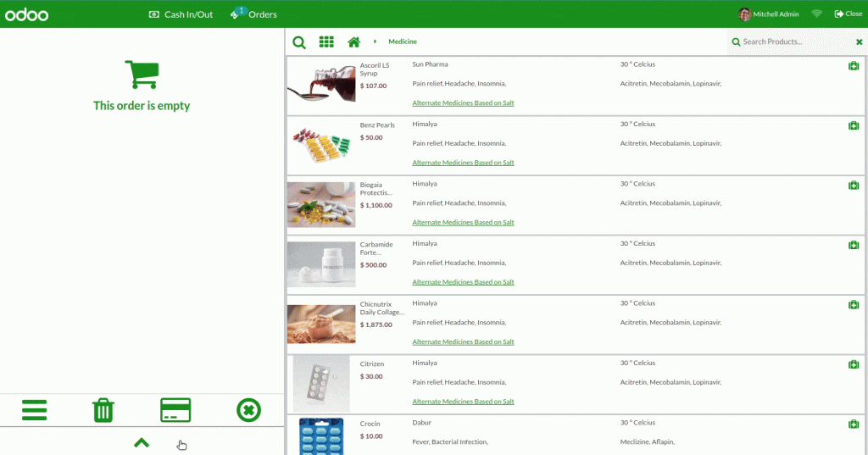This screenshot has height=455, width=868.
Task: Add Carbamide Forte via medkit icon
Action: pyautogui.click(x=854, y=245)
